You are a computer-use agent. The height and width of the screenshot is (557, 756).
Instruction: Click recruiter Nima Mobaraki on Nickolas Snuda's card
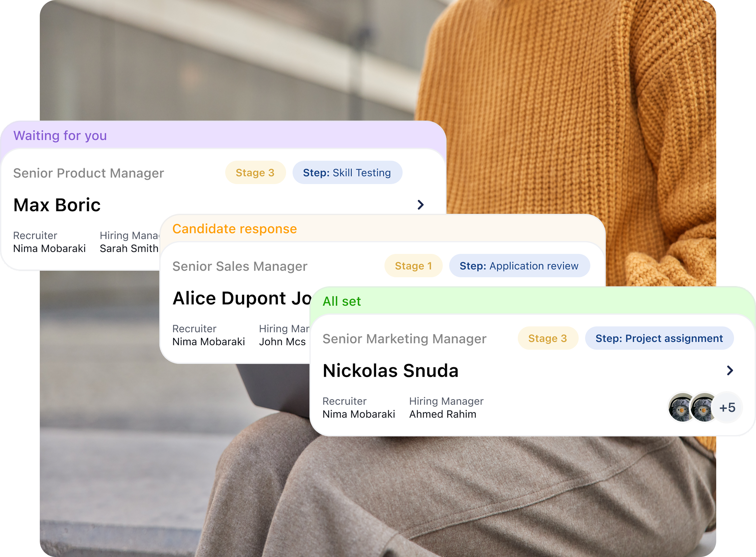[359, 414]
